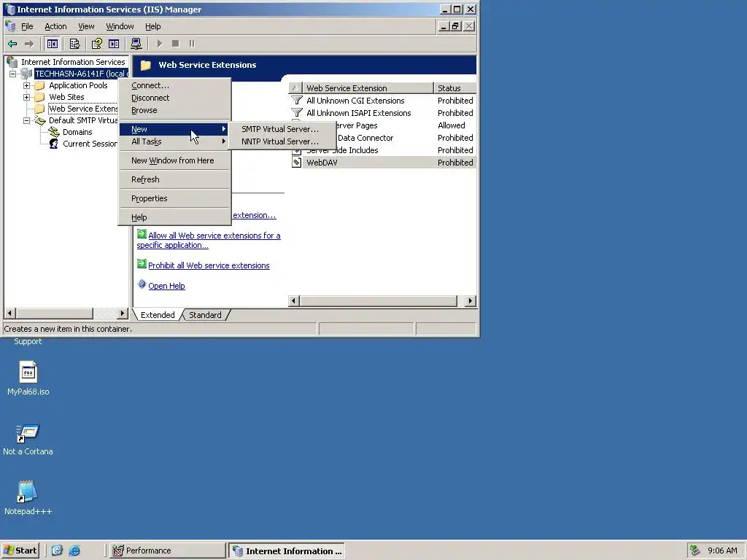Click the Open Help link
This screenshot has width=747, height=560.
point(167,286)
